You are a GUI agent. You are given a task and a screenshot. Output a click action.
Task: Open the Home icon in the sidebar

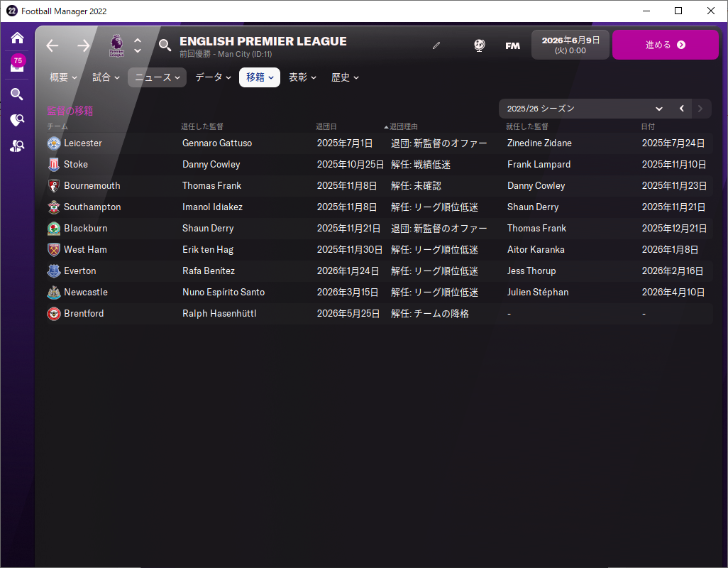pos(17,38)
